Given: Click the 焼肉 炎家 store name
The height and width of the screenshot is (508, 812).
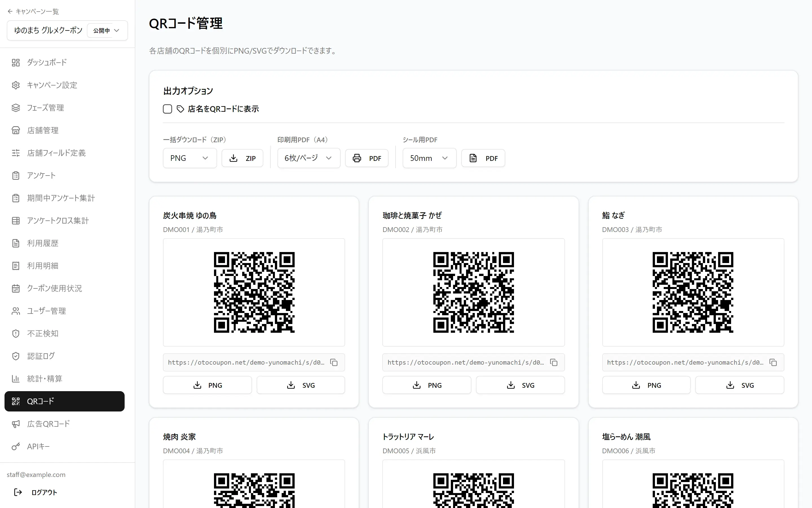Looking at the screenshot, I should (x=180, y=437).
